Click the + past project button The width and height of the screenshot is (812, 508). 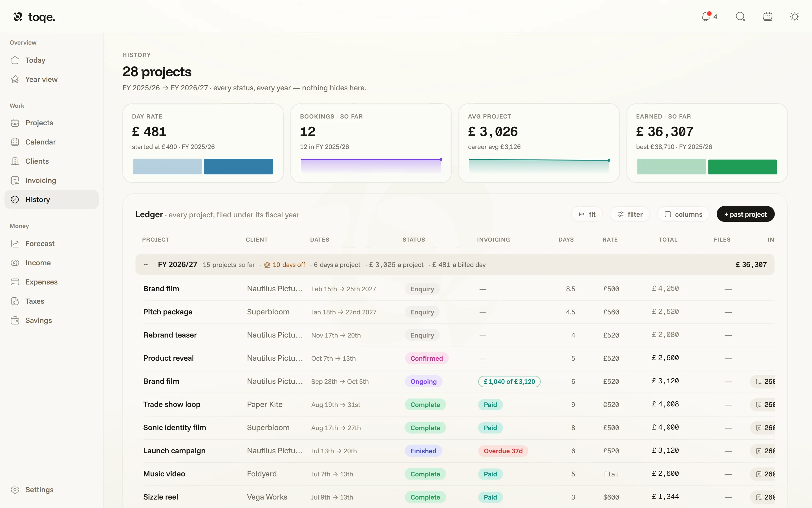745,214
